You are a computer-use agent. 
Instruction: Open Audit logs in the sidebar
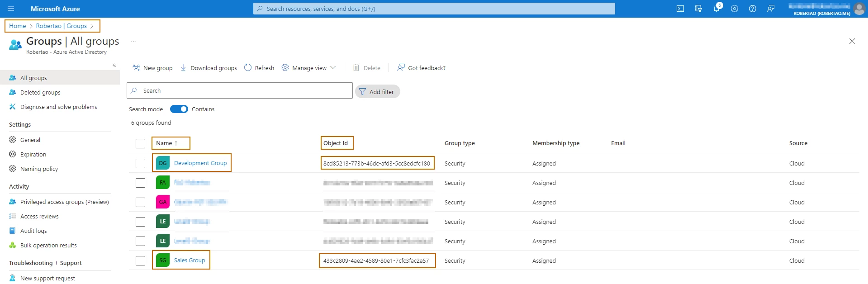(33, 231)
